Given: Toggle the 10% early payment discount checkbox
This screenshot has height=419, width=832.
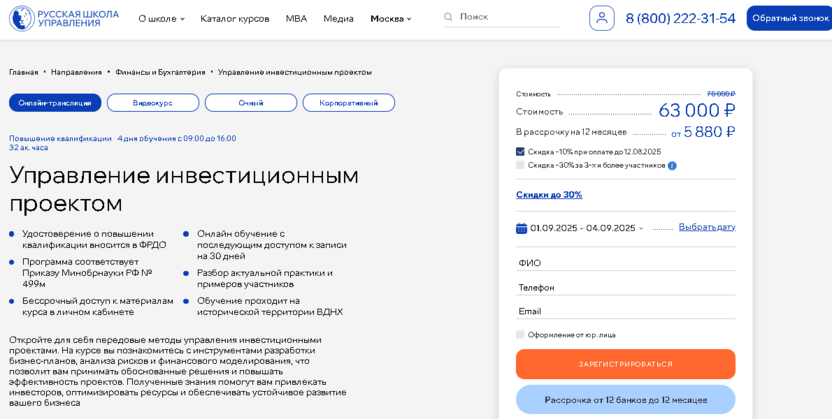Looking at the screenshot, I should [520, 152].
